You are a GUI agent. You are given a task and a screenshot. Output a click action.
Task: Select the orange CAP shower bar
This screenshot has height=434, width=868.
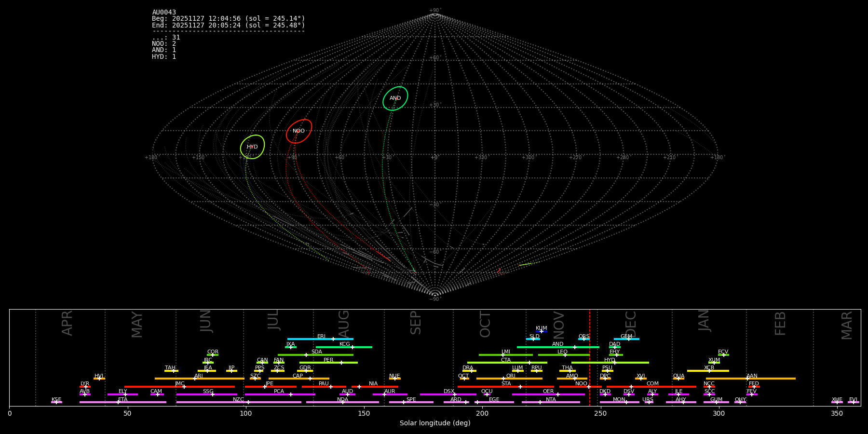(x=299, y=379)
